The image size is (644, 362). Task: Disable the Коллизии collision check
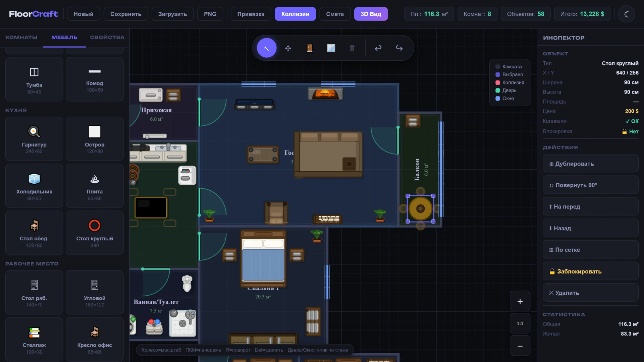point(295,14)
